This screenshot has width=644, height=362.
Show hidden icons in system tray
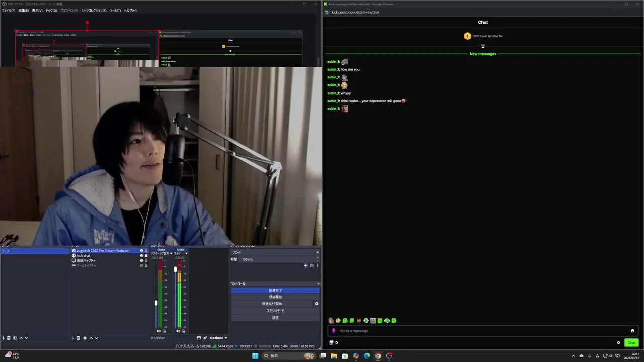point(573,356)
